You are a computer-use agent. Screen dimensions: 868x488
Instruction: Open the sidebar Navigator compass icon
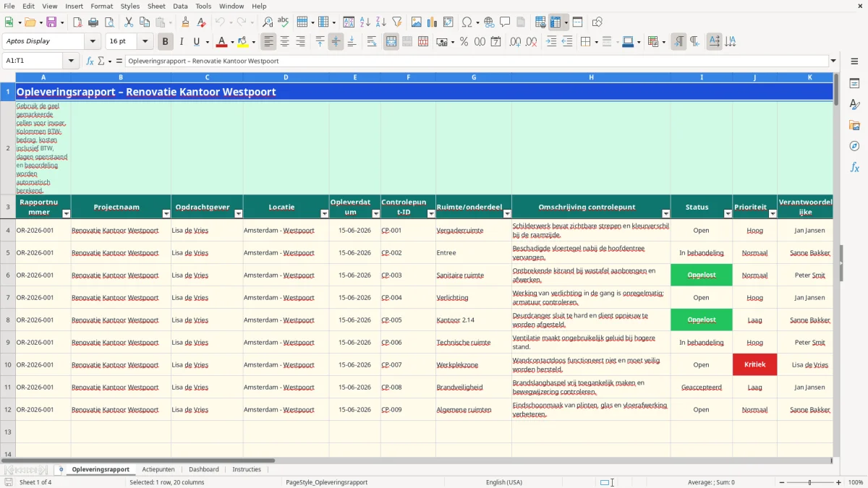(x=854, y=146)
